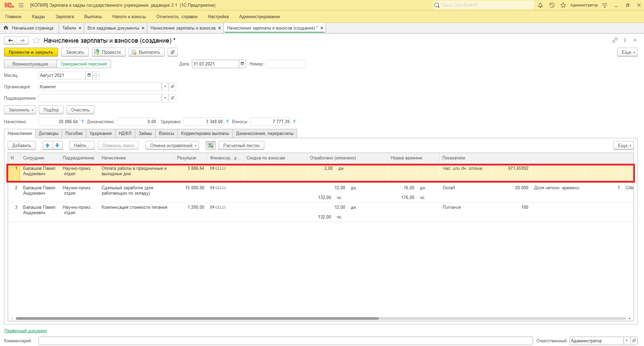
Task: Show help for Взносы question mark
Action: click(x=294, y=122)
